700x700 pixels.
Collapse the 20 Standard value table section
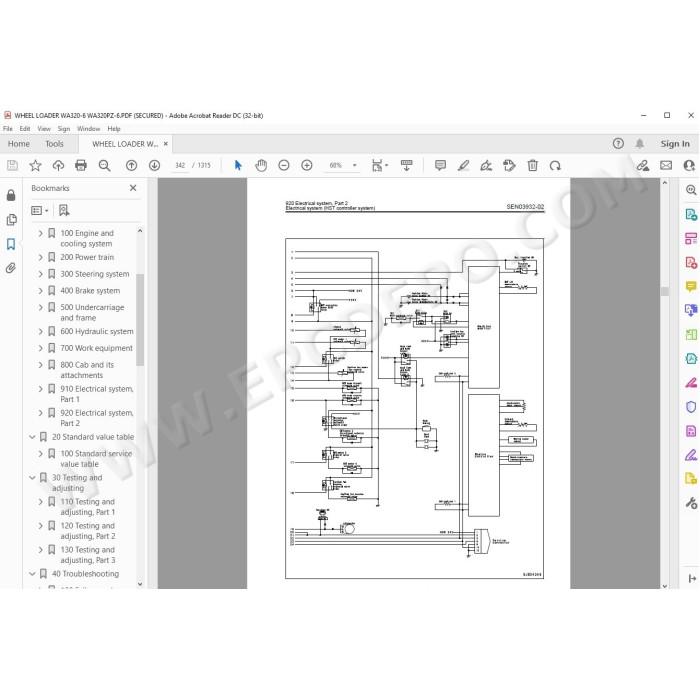pos(32,437)
